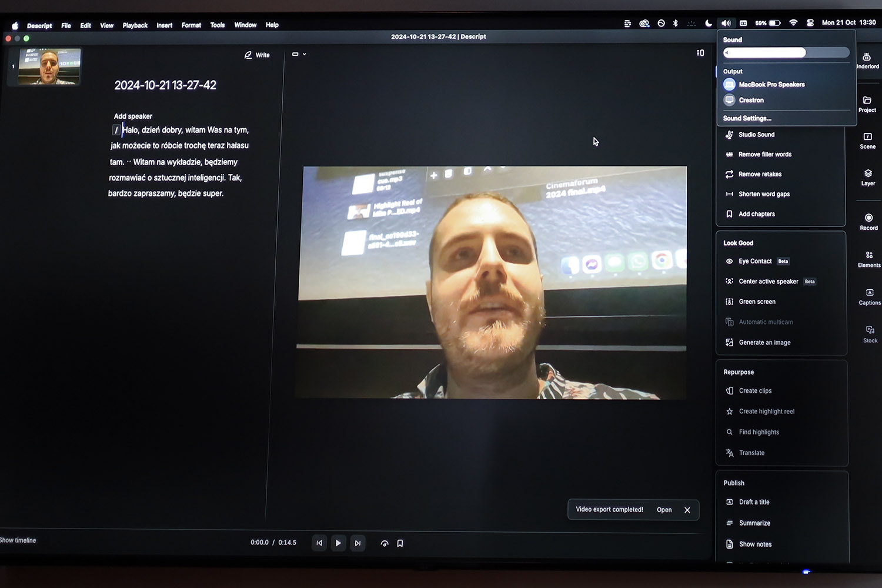This screenshot has height=588, width=882.
Task: Open the Stock media panel
Action: click(x=870, y=333)
